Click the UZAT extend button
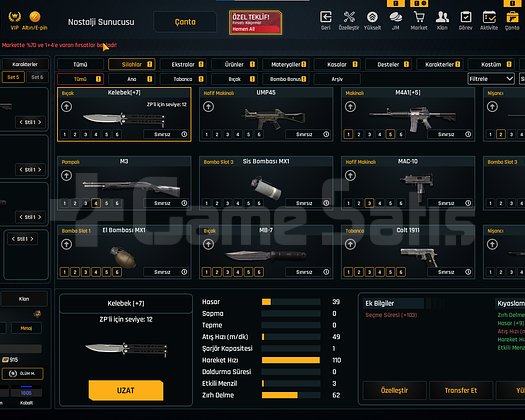This screenshot has width=525, height=420. point(126,390)
